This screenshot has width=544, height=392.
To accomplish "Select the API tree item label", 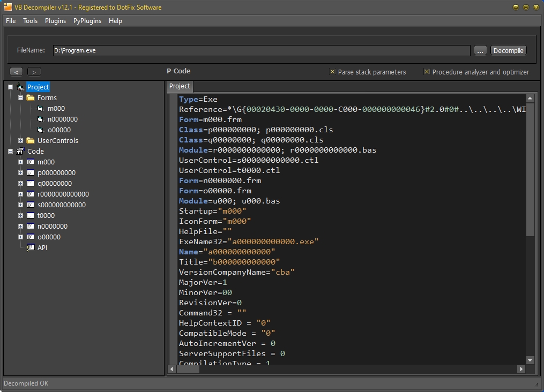I will tap(42, 247).
